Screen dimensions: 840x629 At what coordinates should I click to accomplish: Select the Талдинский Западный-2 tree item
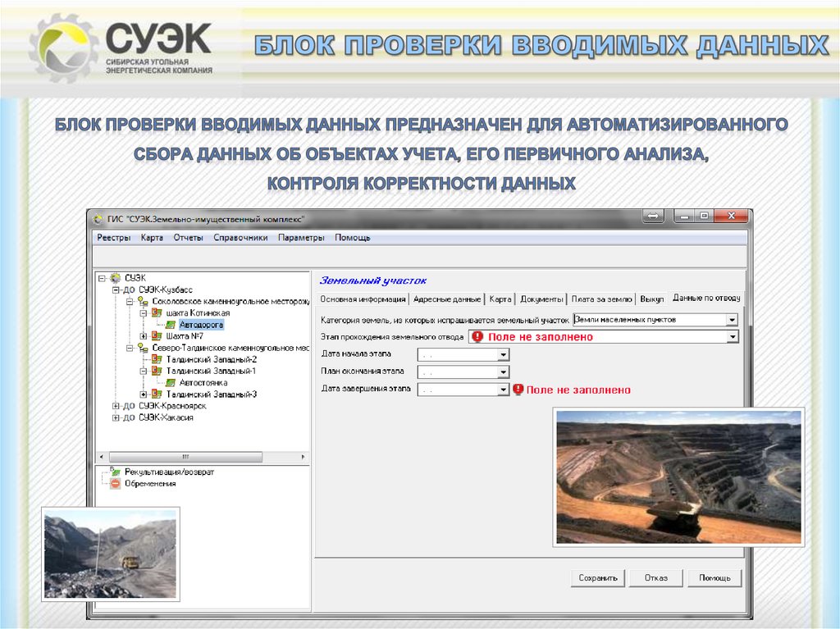click(211, 359)
